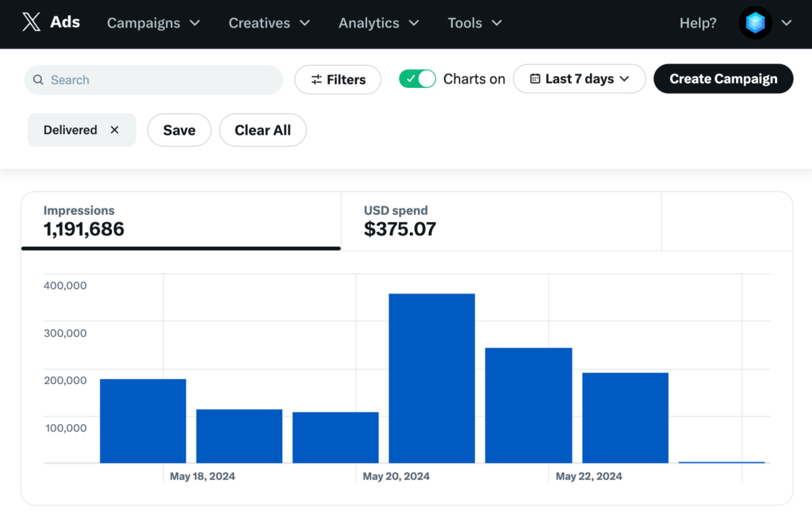Image resolution: width=812 pixels, height=521 pixels.
Task: Click the blue cube profile avatar
Action: [755, 23]
